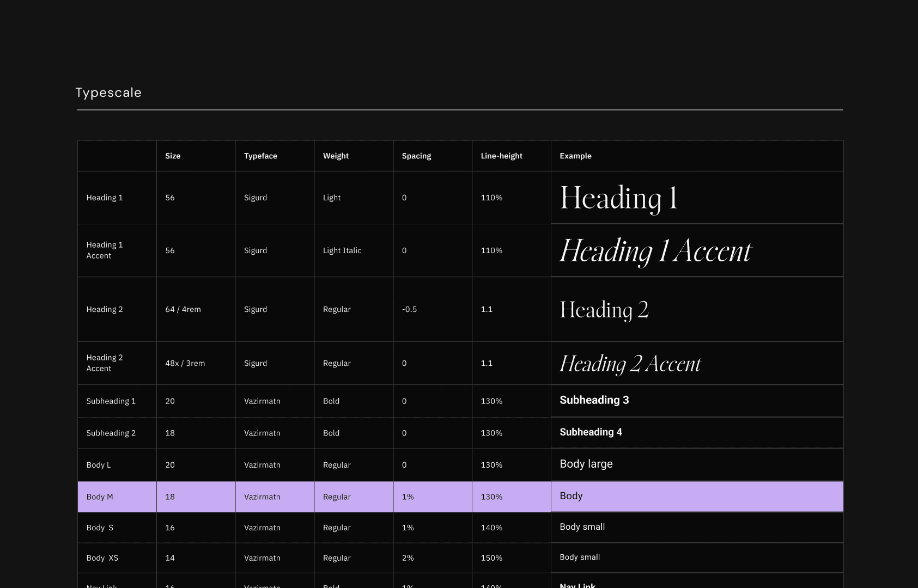Click the Subheading 3 example text
The width and height of the screenshot is (918, 588).
594,400
